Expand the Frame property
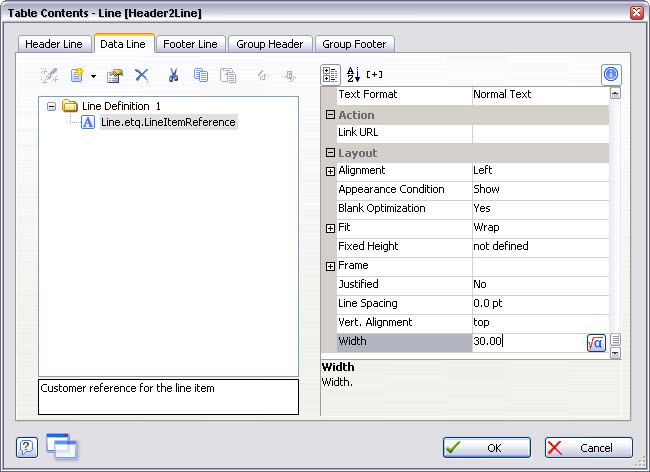650x472 pixels. point(330,266)
